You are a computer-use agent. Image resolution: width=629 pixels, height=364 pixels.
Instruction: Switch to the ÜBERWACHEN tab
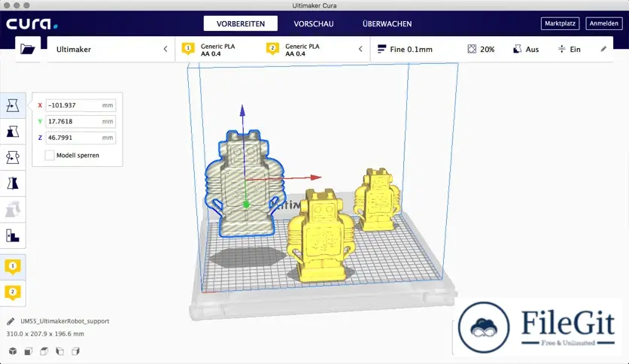click(x=387, y=23)
